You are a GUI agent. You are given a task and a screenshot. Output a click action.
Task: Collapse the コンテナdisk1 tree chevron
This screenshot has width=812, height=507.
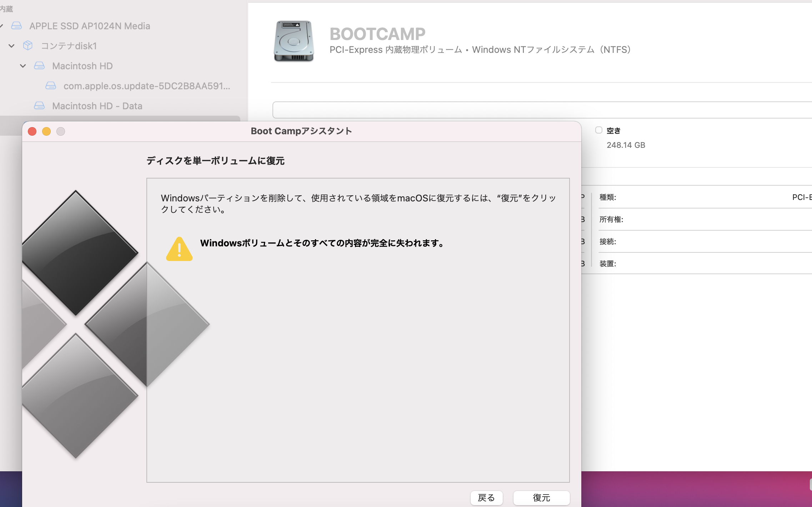pyautogui.click(x=11, y=46)
